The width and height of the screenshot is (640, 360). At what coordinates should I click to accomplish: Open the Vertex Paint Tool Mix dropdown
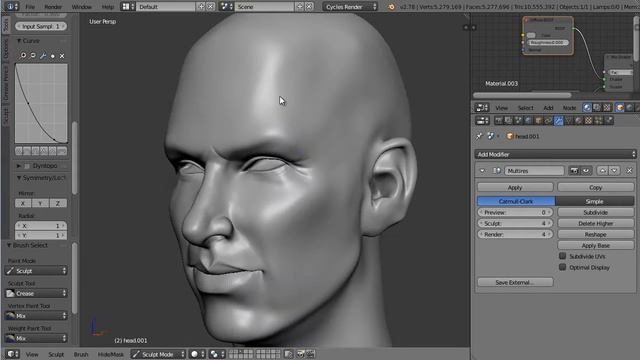pyautogui.click(x=36, y=316)
